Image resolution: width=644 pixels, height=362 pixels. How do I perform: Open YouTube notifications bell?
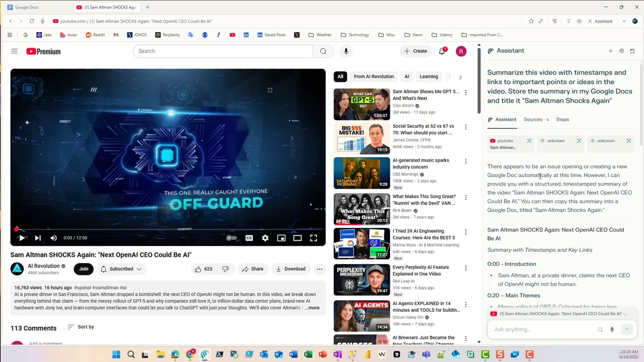click(442, 51)
